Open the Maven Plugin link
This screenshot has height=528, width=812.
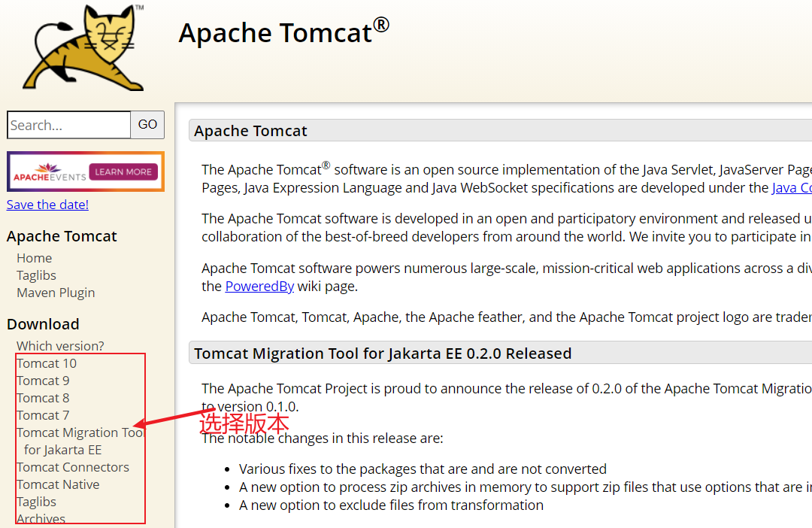(56, 293)
